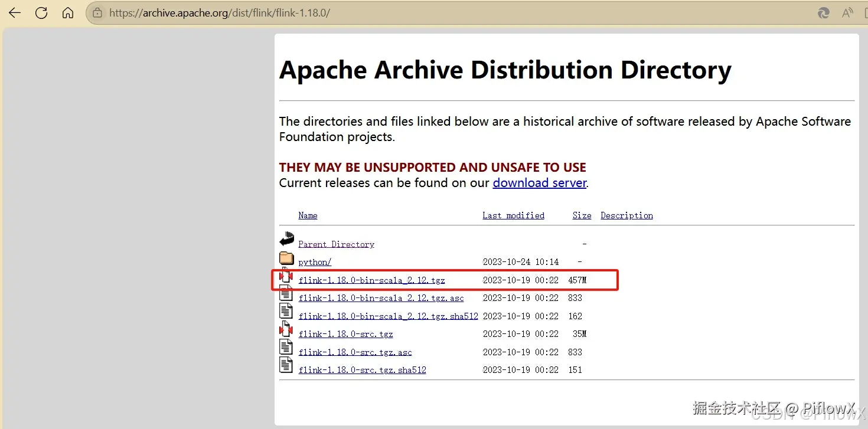Focus the address bar URL field
The image size is (868, 429).
tap(449, 13)
